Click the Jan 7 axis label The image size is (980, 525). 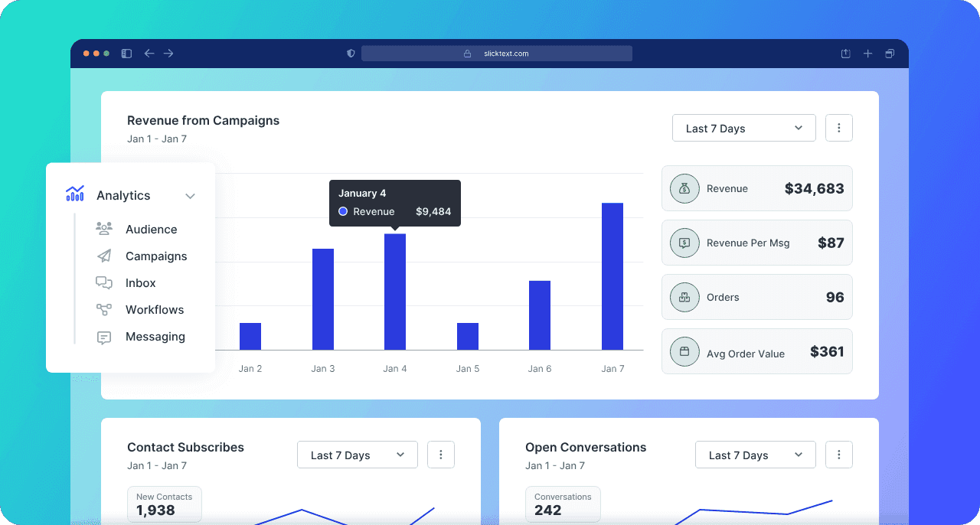612,368
